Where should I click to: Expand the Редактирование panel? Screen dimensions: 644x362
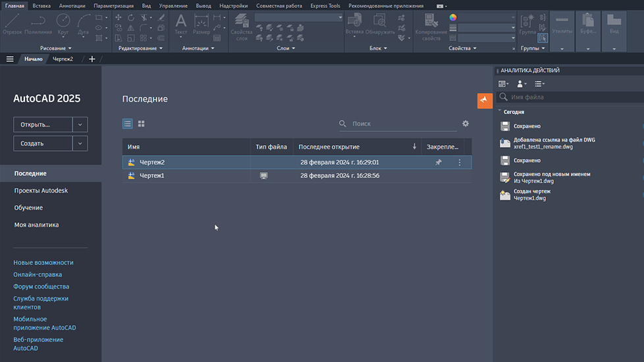click(x=140, y=48)
